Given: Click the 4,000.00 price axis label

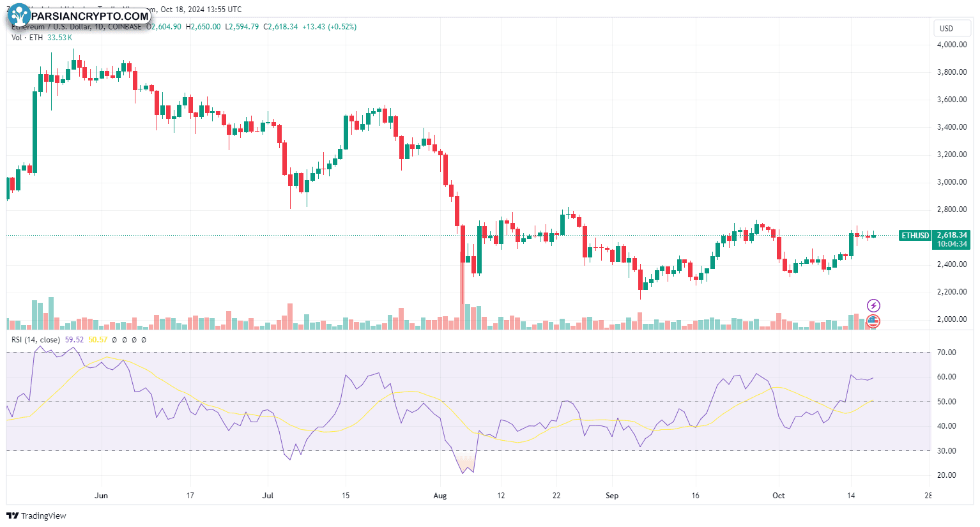Looking at the screenshot, I should click(951, 45).
